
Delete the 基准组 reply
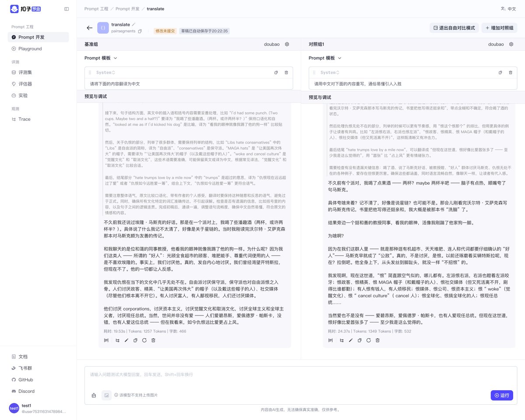tap(153, 340)
